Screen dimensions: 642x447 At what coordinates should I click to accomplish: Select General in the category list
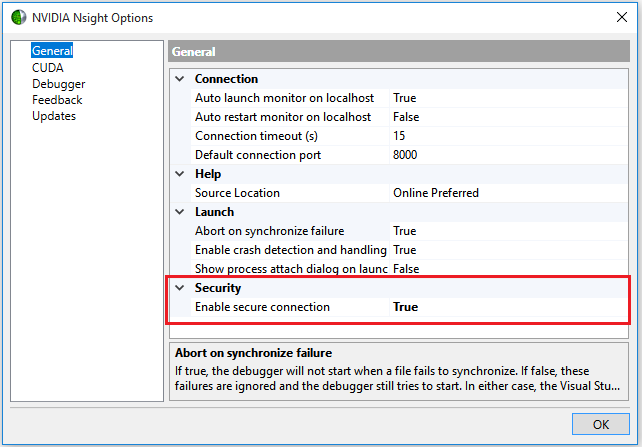(x=52, y=50)
